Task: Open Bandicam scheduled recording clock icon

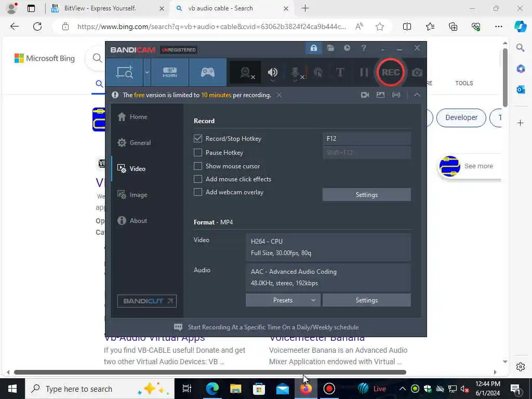Action: (x=347, y=48)
